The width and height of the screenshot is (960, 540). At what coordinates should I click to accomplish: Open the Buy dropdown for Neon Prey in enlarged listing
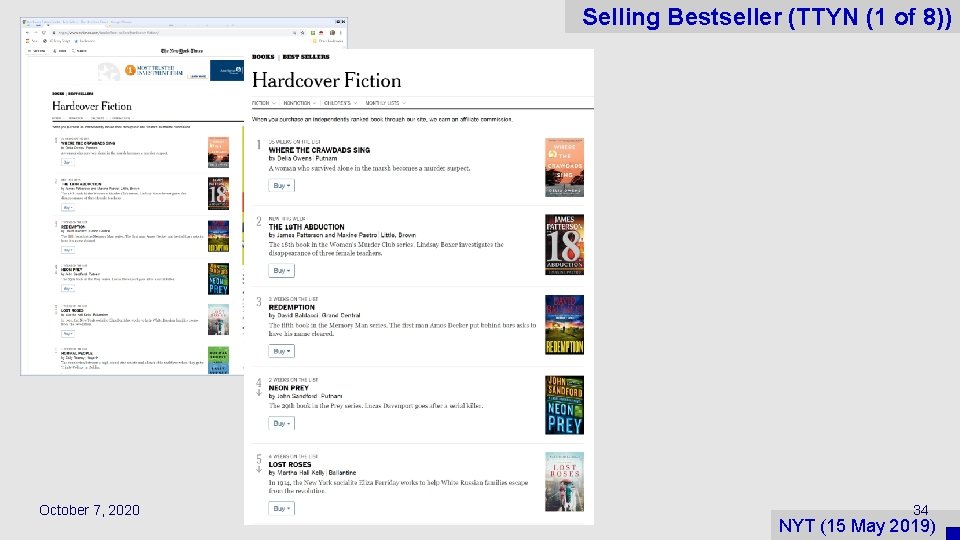tap(281, 424)
